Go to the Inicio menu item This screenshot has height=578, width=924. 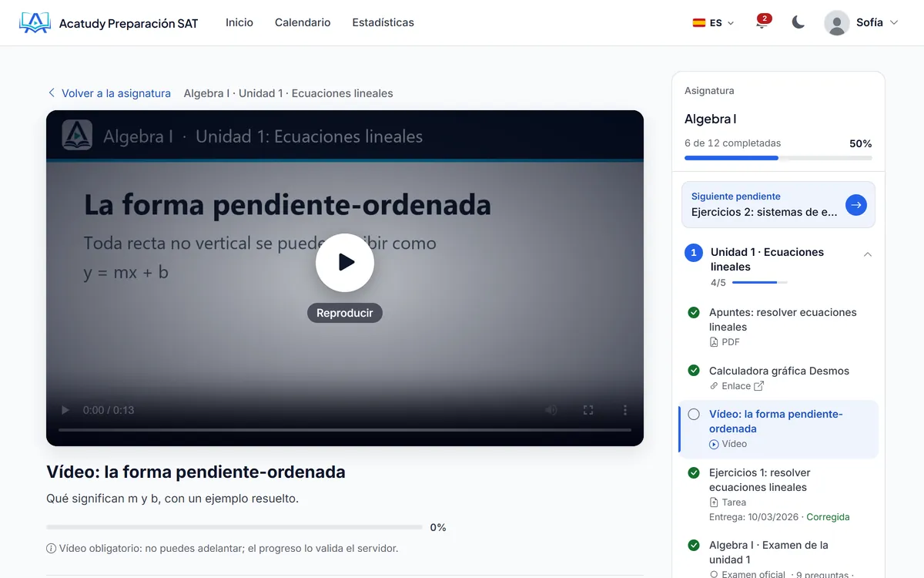pos(239,23)
